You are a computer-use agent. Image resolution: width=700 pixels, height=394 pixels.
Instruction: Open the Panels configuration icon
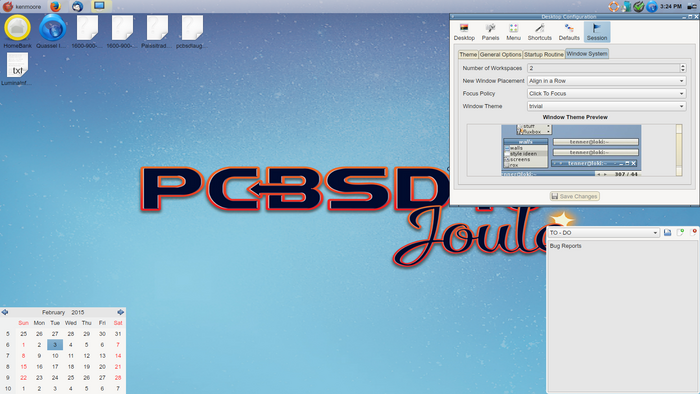click(x=490, y=32)
